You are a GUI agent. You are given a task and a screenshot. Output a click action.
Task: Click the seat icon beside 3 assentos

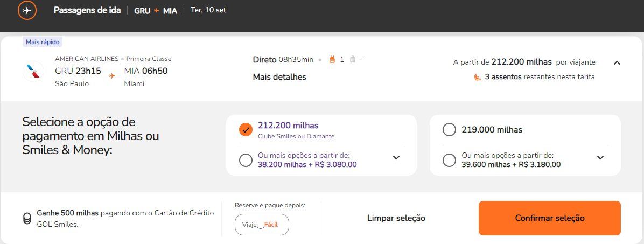click(x=478, y=77)
